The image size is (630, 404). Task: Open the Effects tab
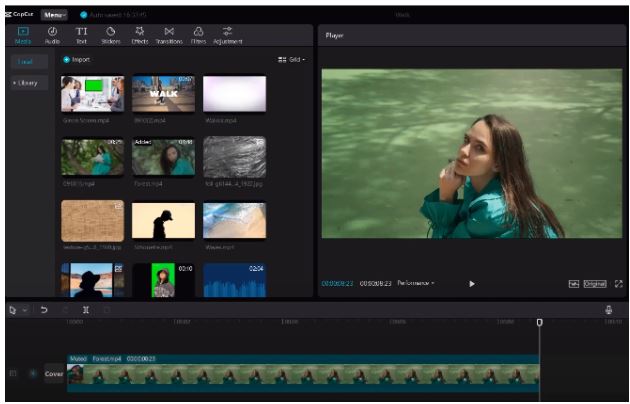(140, 35)
